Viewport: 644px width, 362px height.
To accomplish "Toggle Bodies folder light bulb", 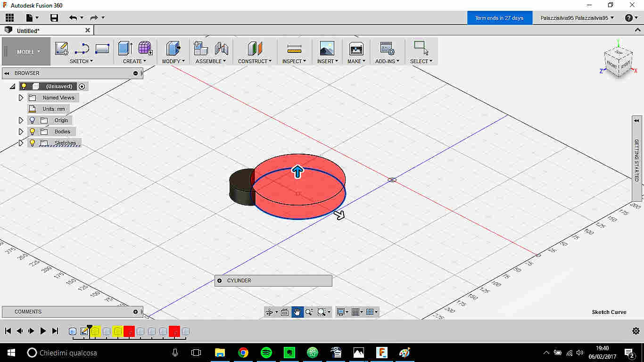I will pos(32,132).
